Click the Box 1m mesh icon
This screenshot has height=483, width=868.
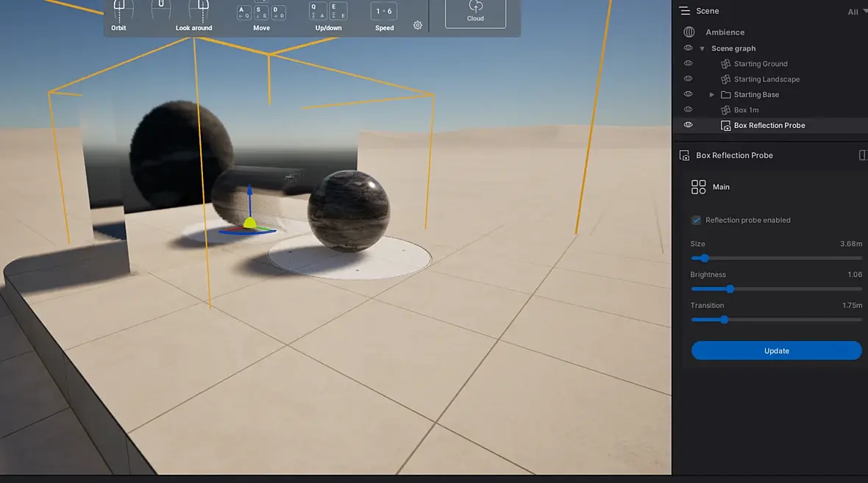(x=726, y=110)
